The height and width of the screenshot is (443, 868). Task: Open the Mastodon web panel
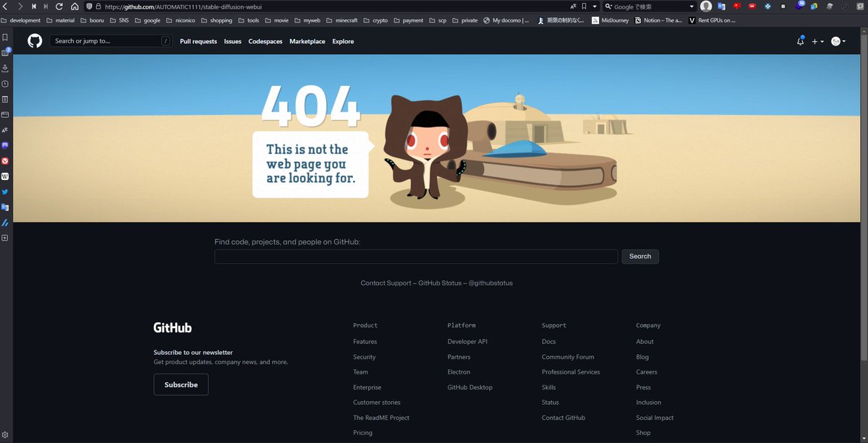pyautogui.click(x=5, y=145)
